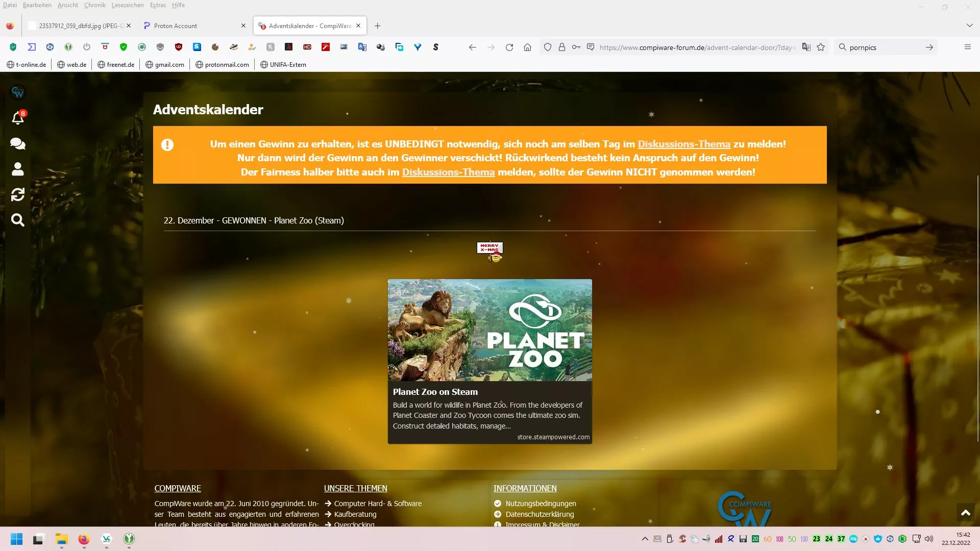Viewport: 980px width, 551px height.
Task: Open the translate page icon in address bar
Action: (x=806, y=47)
